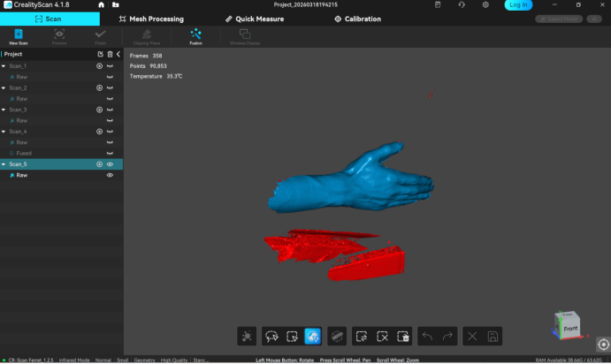The height and width of the screenshot is (364, 611).
Task: Click the invert selection icon
Action: click(361, 336)
